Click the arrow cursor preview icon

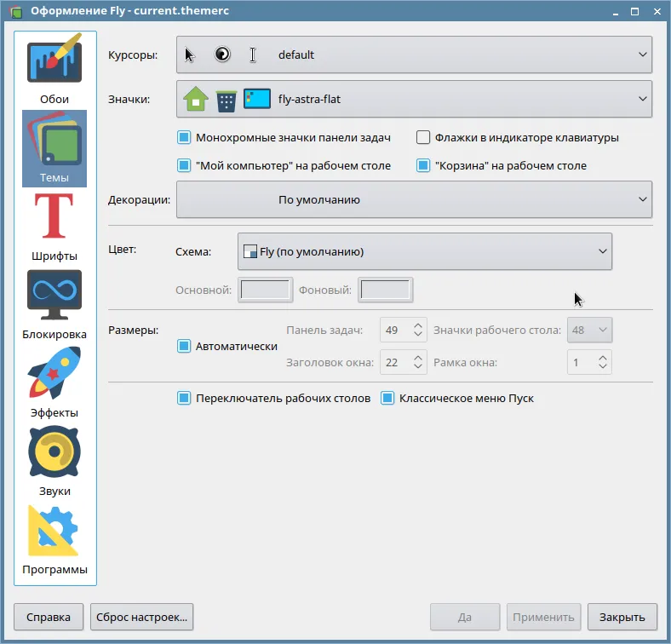click(190, 55)
